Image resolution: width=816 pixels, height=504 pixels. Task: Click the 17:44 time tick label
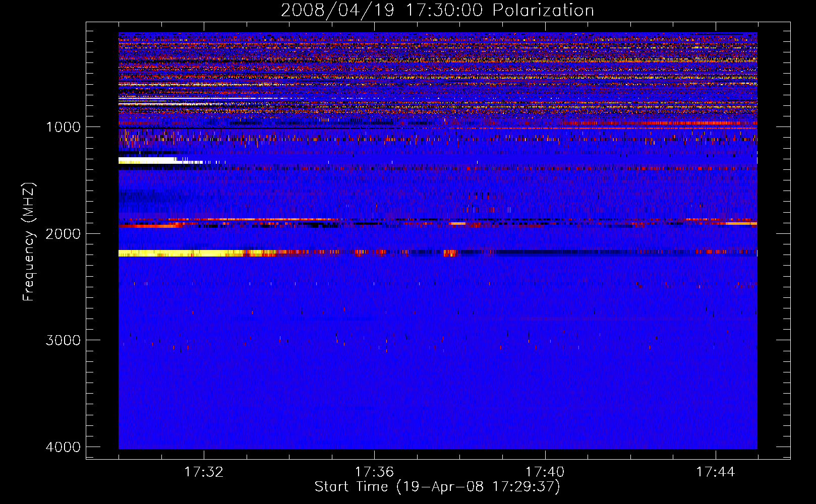[x=716, y=472]
